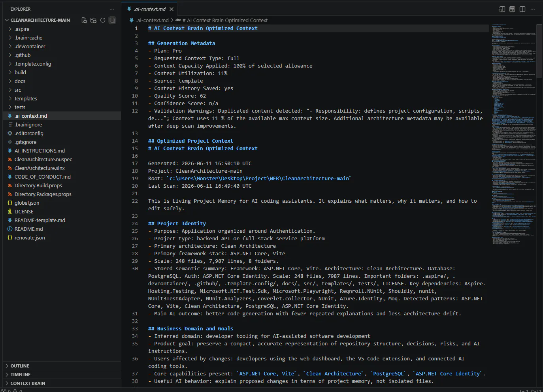Open the Explorer views and more actions menu
Image resolution: width=543 pixels, height=392 pixels.
click(112, 9)
